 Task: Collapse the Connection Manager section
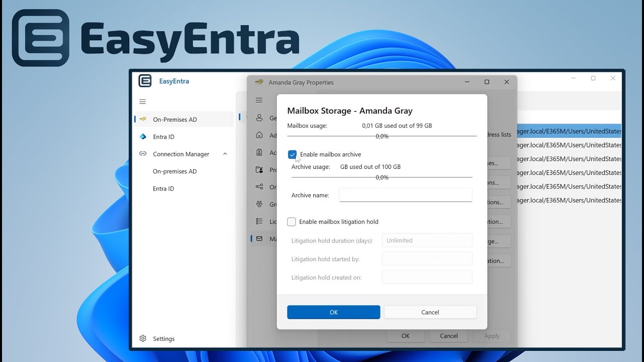[x=225, y=154]
